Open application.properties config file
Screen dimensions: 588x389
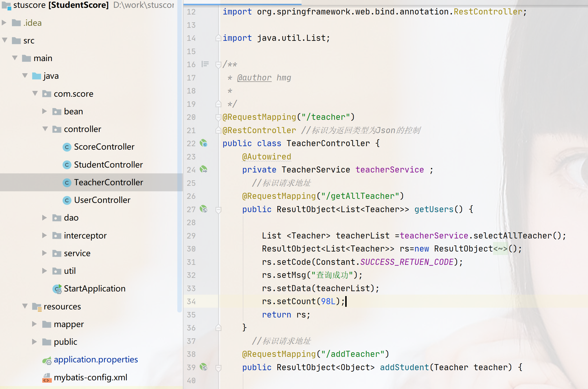coord(95,359)
